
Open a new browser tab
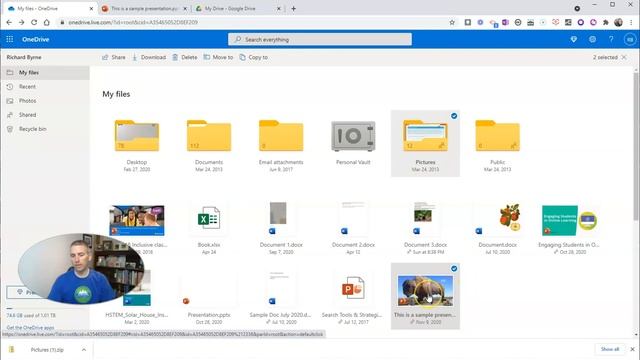tap(293, 9)
